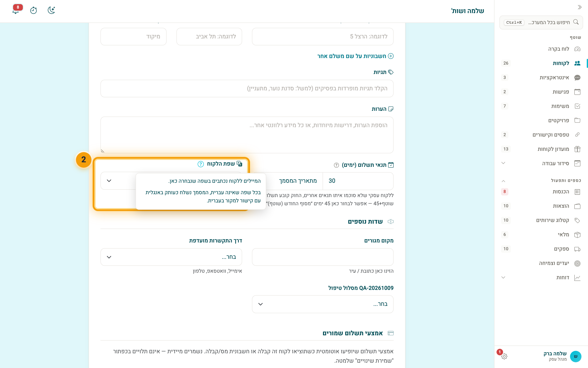Open the שפת הלקוח language dropdown
The width and height of the screenshot is (588, 368).
pyautogui.click(x=118, y=181)
